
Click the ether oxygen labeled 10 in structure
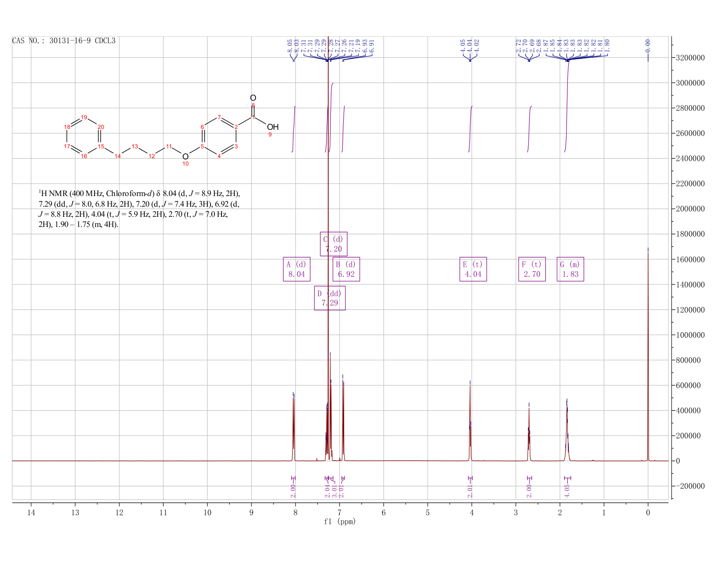tap(185, 157)
